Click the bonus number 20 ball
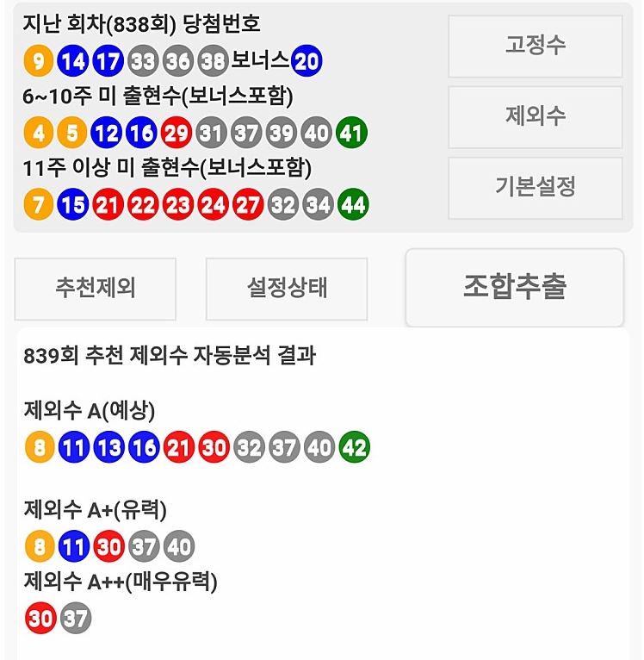644x660 pixels. click(307, 60)
